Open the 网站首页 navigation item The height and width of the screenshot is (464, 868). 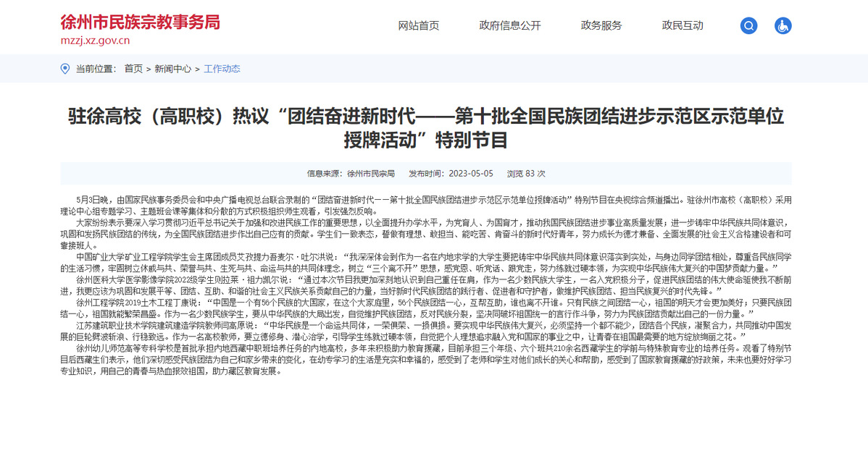click(x=418, y=25)
